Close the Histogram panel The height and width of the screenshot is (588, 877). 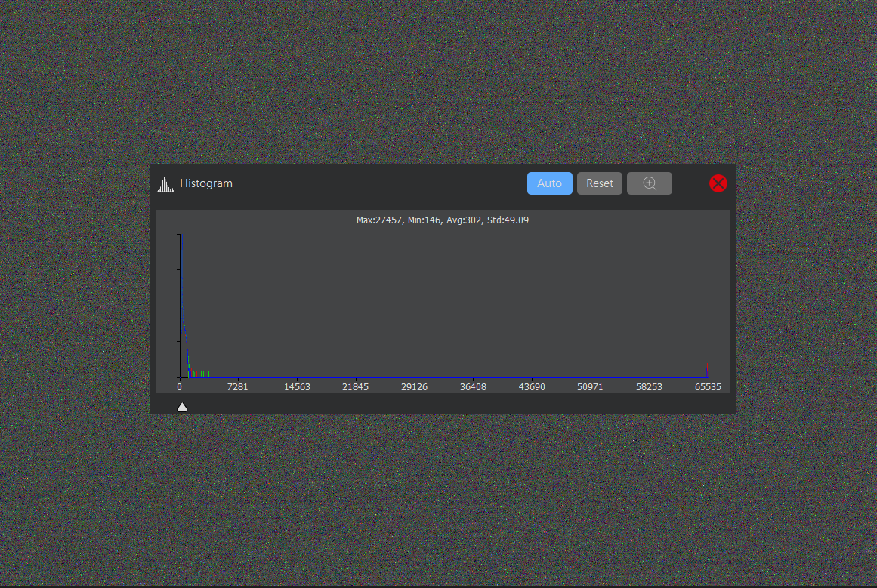(718, 183)
